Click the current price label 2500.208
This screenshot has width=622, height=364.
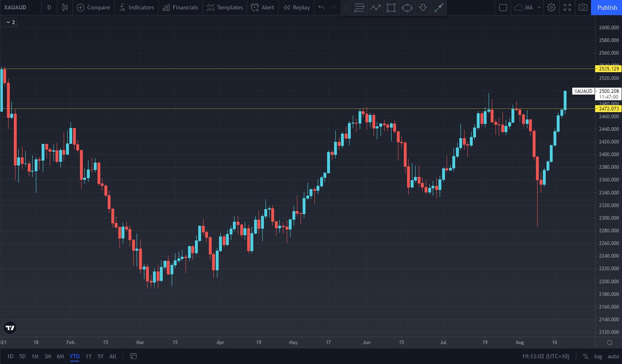click(x=609, y=91)
